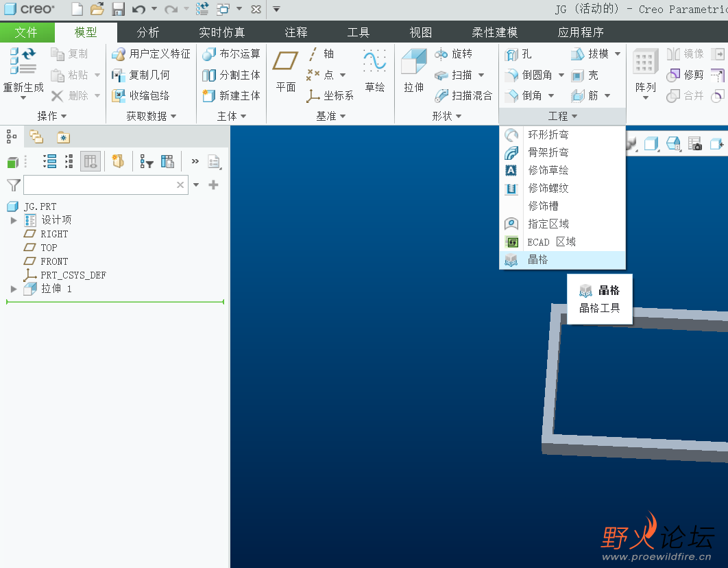This screenshot has width=728, height=568.
Task: Select the Draft (拔模) tool
Action: pos(590,54)
